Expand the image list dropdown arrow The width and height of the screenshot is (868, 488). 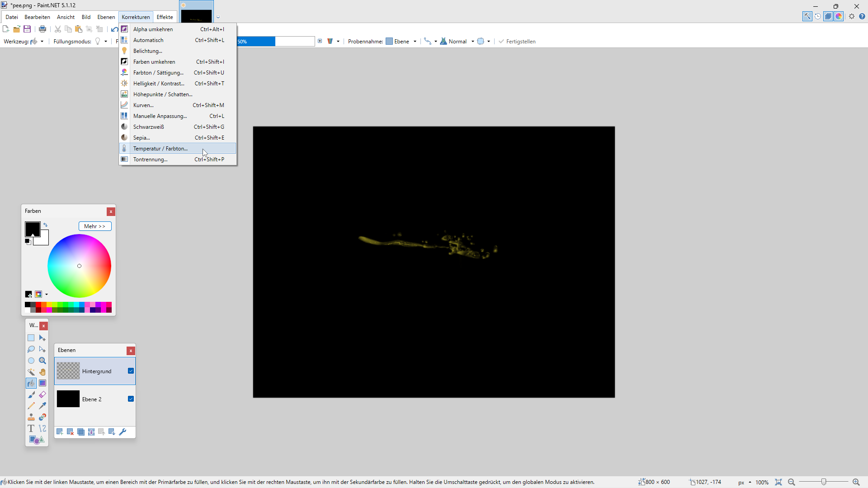(x=218, y=17)
